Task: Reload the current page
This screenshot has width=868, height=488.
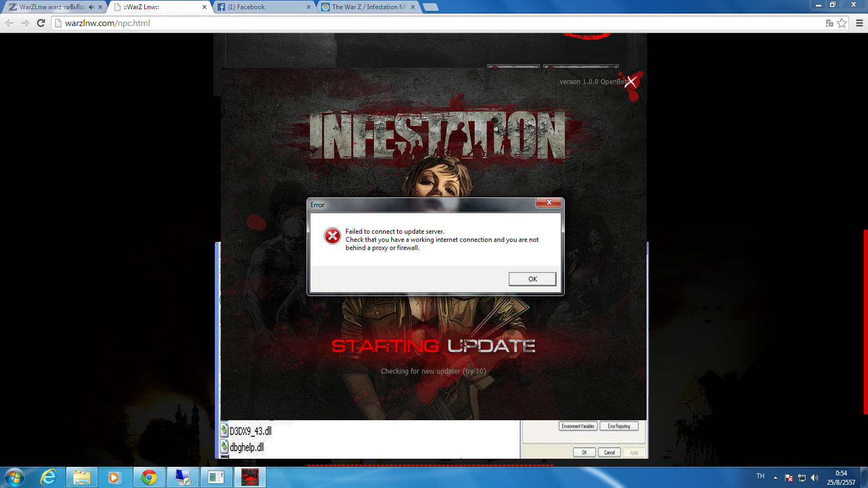Action: [x=41, y=23]
